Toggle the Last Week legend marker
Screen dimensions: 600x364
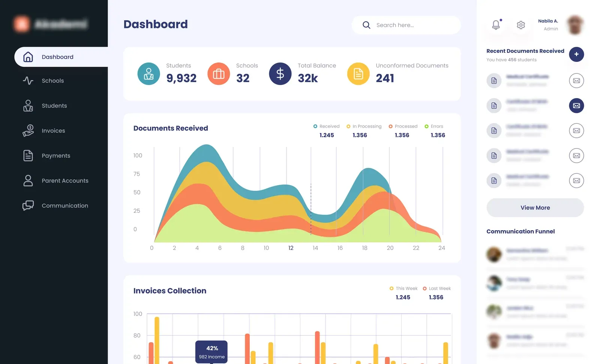[425, 288]
